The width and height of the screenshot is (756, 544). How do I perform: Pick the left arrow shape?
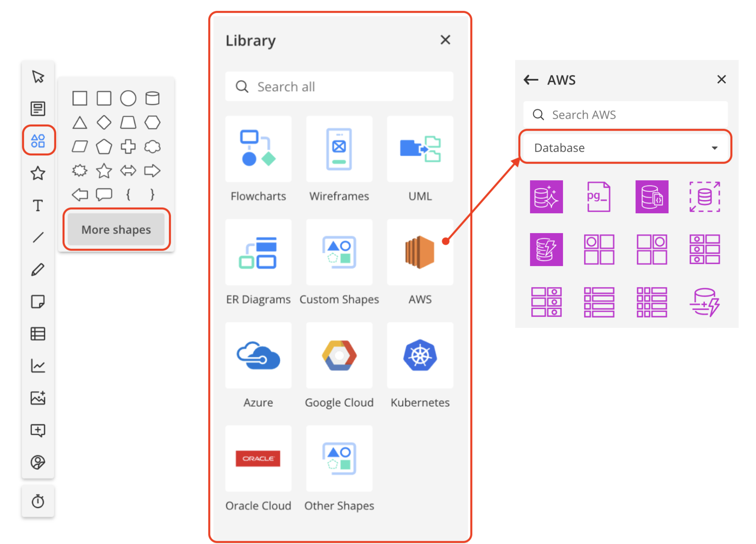(x=80, y=195)
